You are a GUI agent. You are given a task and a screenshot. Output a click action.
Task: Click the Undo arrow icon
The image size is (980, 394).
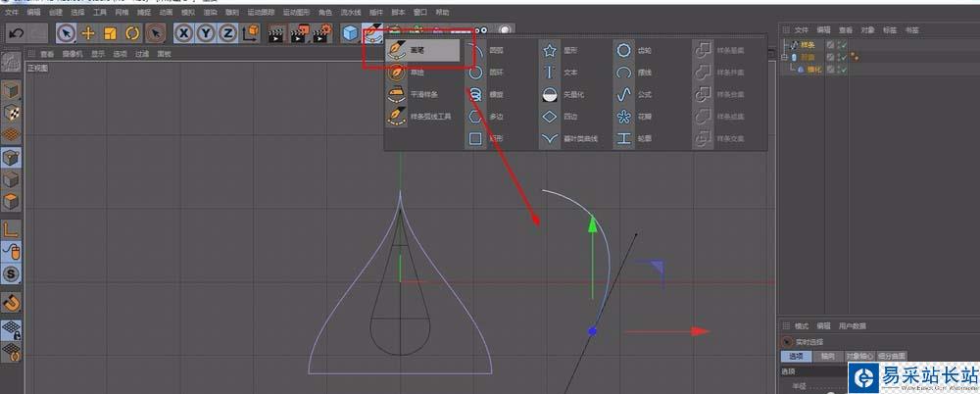[17, 33]
